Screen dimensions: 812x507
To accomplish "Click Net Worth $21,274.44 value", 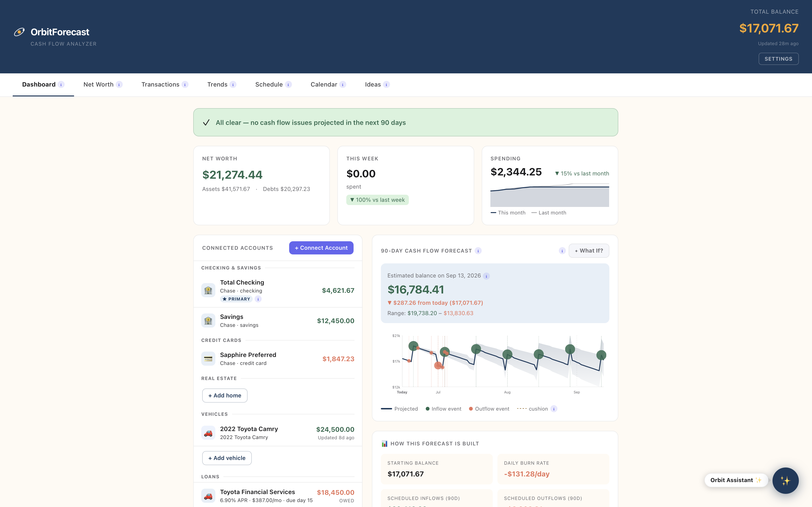I will pyautogui.click(x=232, y=175).
